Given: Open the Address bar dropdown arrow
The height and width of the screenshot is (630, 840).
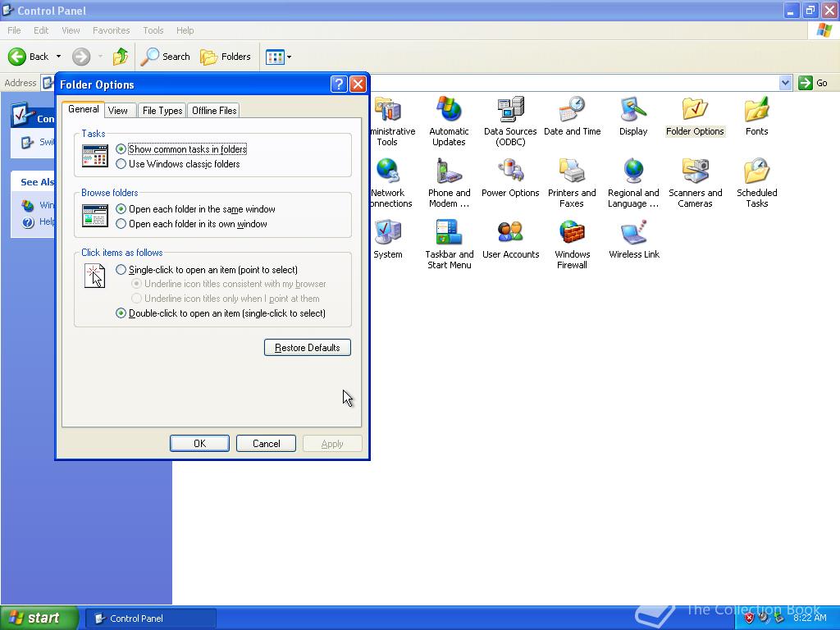Looking at the screenshot, I should 785,83.
